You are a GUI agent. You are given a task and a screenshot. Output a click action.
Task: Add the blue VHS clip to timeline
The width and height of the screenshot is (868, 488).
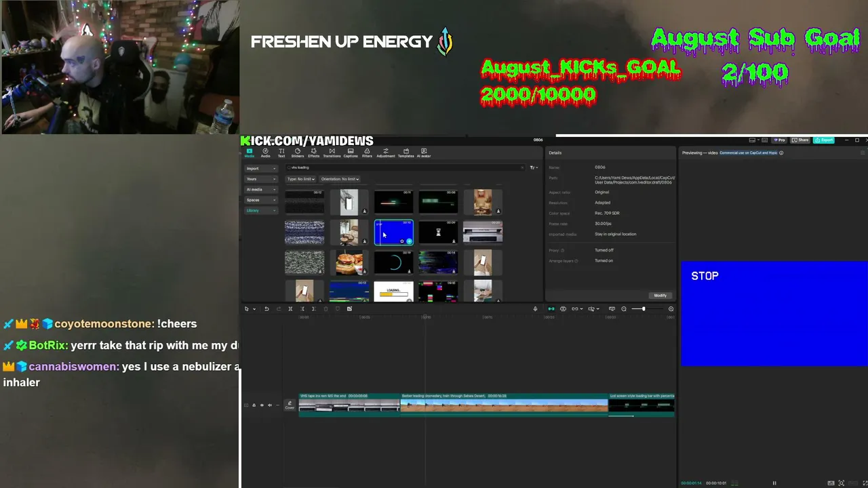(409, 241)
